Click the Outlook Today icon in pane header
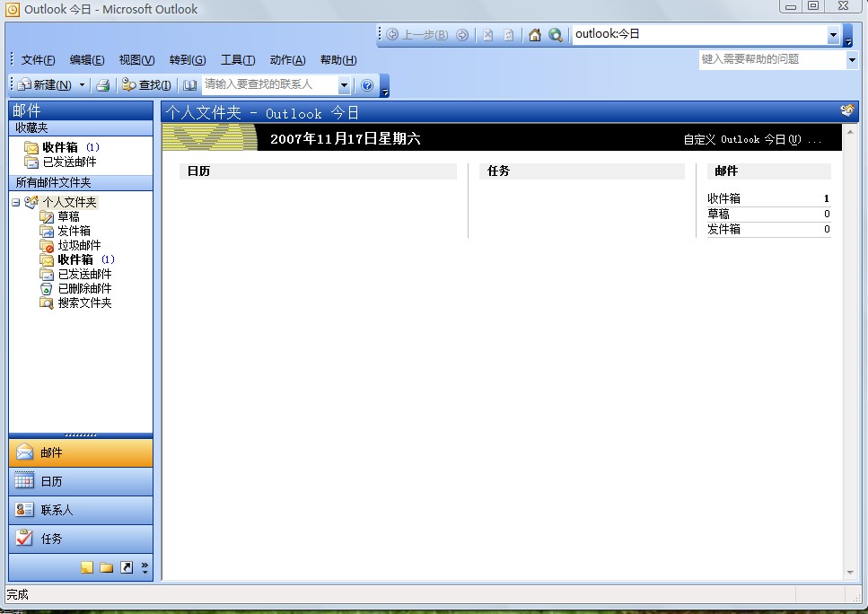 point(847,110)
